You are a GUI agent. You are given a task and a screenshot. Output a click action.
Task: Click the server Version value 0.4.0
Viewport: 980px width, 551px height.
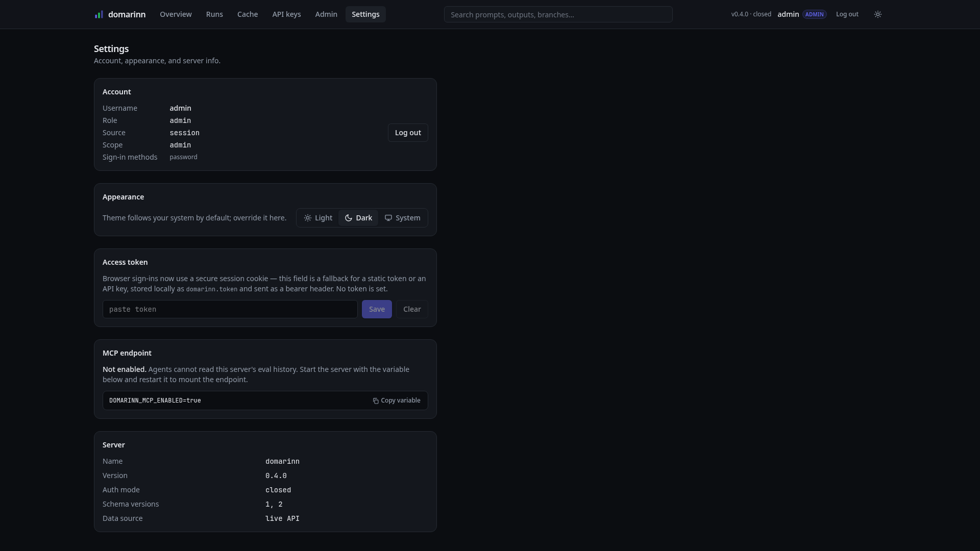(x=276, y=475)
